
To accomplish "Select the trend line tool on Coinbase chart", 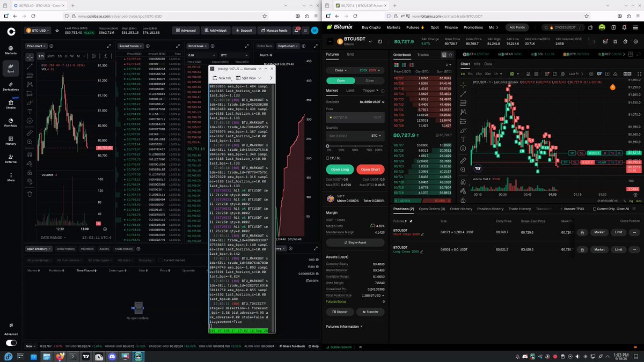I will [x=30, y=66].
